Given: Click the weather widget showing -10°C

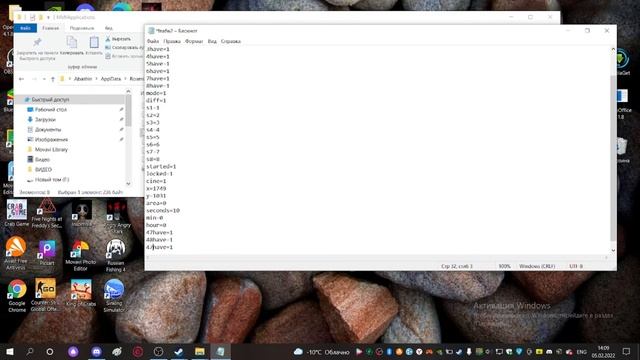Looking at the screenshot, I should pyautogui.click(x=322, y=352).
